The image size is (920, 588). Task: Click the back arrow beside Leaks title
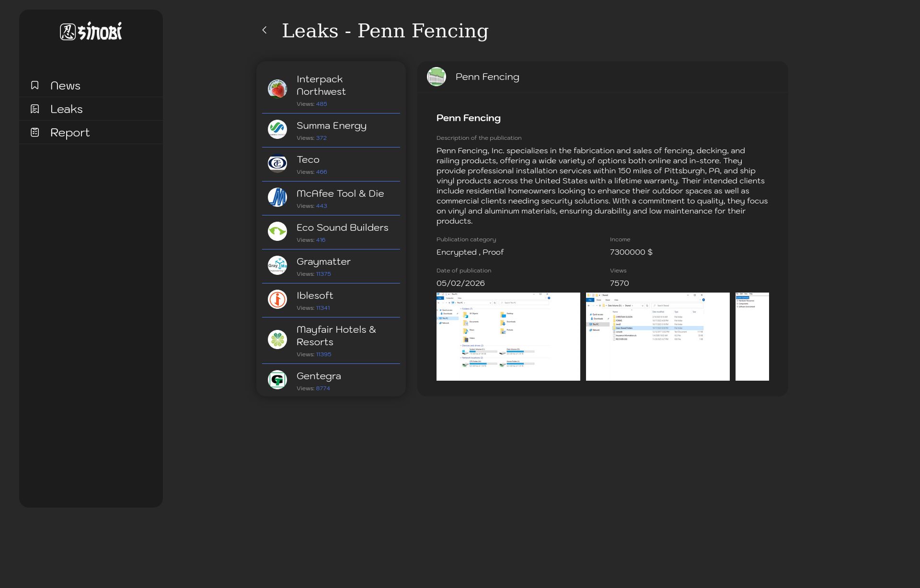pyautogui.click(x=264, y=30)
